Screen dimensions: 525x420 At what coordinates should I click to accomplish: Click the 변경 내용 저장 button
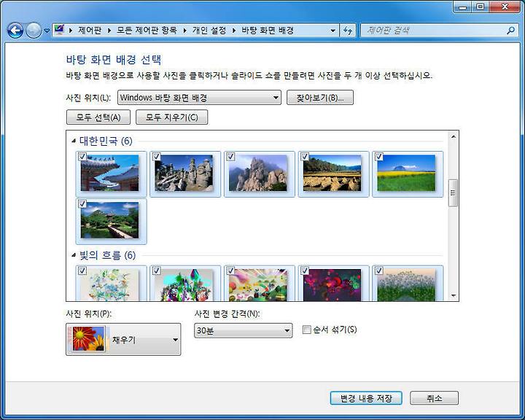(x=366, y=398)
